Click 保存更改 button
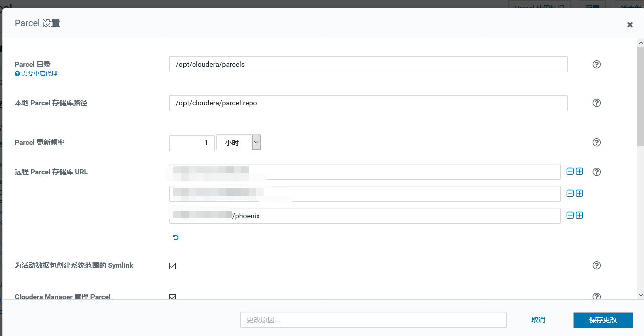This screenshot has width=644, height=336. 603,320
